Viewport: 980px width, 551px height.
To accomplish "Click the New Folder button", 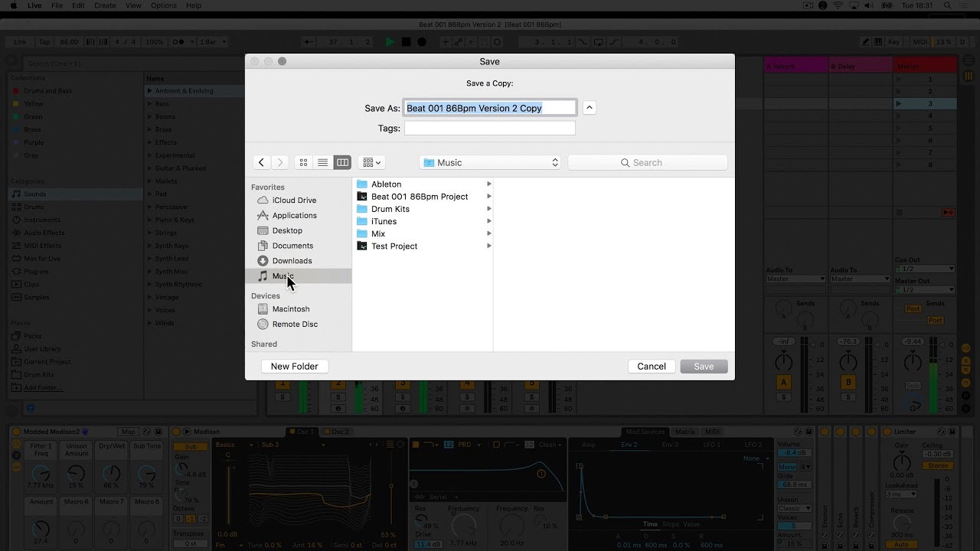I will point(294,367).
